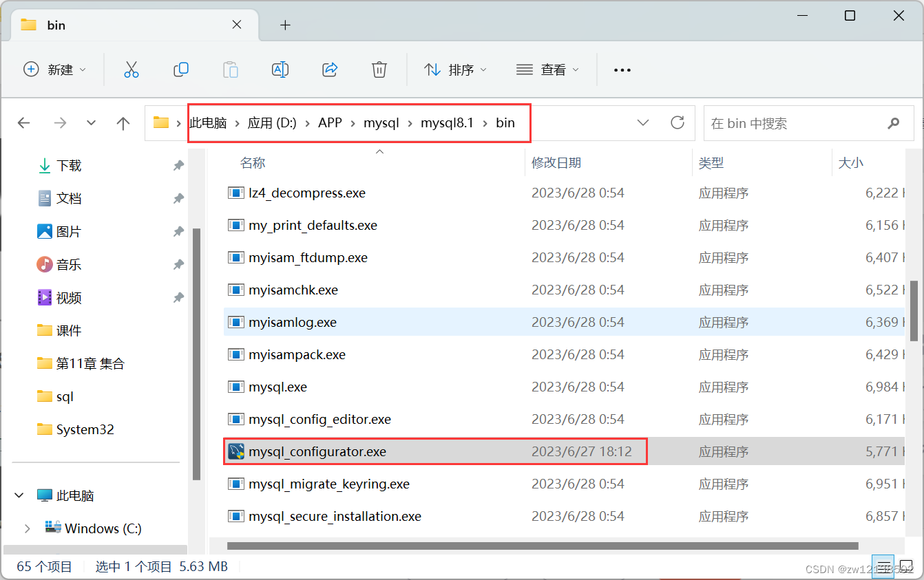Open recent locations chevron beside forward arrow
The image size is (924, 580).
coord(92,123)
